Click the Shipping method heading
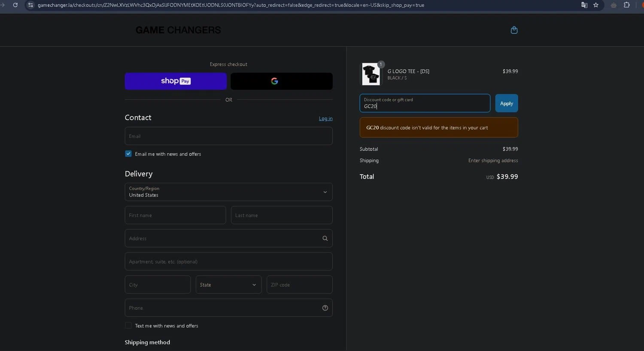This screenshot has width=644, height=351. click(147, 342)
